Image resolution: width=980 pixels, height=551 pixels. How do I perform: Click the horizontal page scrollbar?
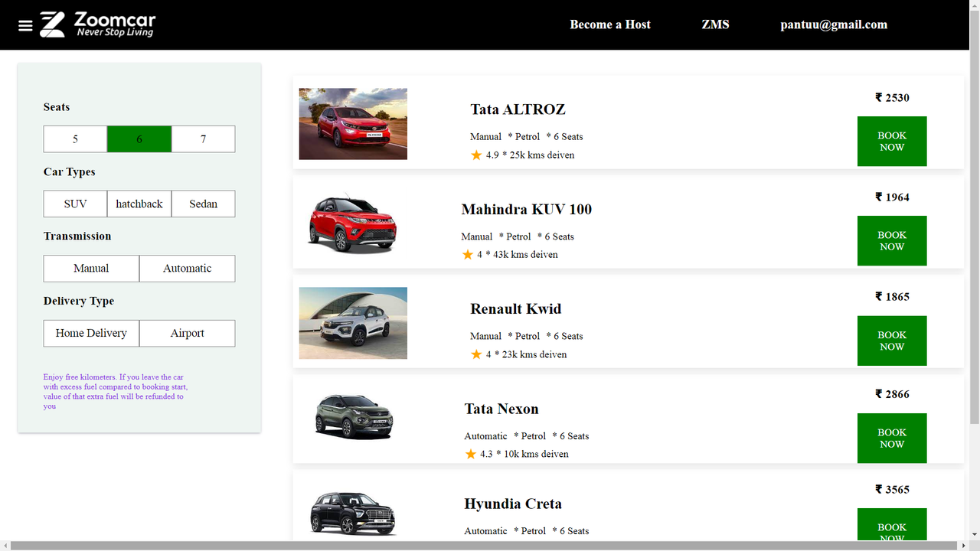pyautogui.click(x=485, y=546)
